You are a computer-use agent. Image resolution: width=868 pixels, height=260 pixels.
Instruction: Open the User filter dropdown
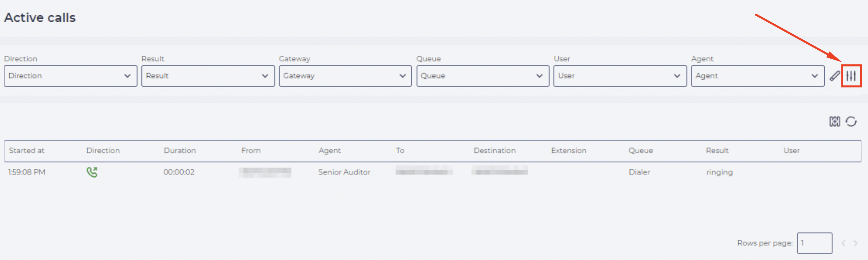tap(620, 76)
